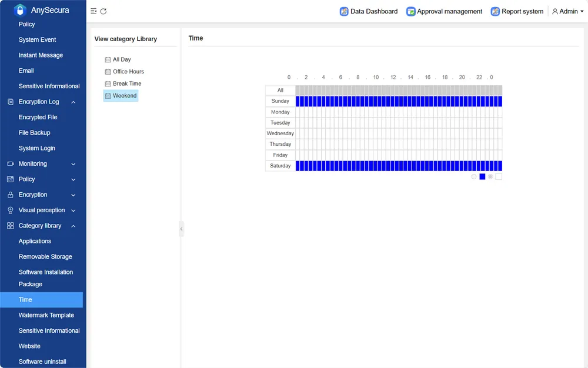Screen dimensions: 588x368
Task: Click the Approval management icon
Action: pos(411,11)
